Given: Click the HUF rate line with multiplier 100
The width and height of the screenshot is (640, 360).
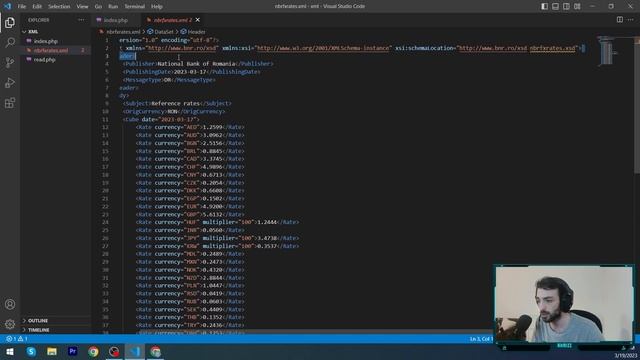Looking at the screenshot, I should (218, 222).
